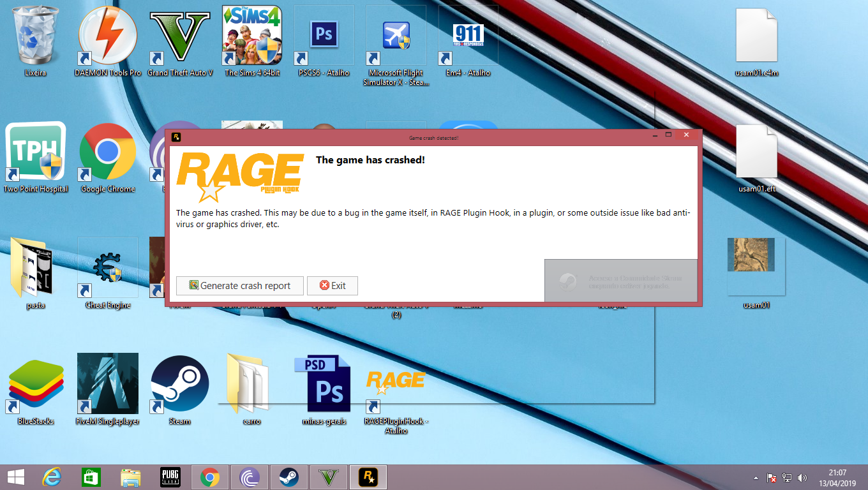
Task: Select Microsoft Flight Simulator X desktop shortcut
Action: [x=396, y=46]
